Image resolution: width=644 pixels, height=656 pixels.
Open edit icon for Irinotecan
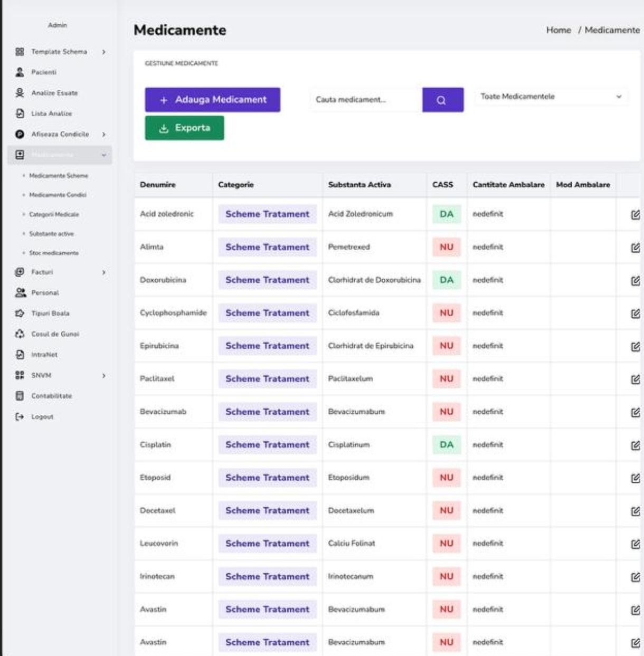coord(635,577)
